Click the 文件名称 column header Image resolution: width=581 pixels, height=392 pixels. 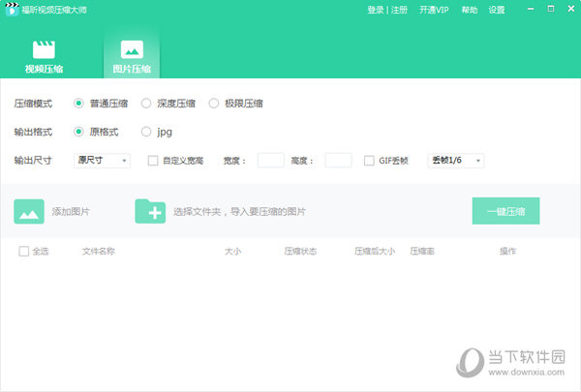[99, 252]
